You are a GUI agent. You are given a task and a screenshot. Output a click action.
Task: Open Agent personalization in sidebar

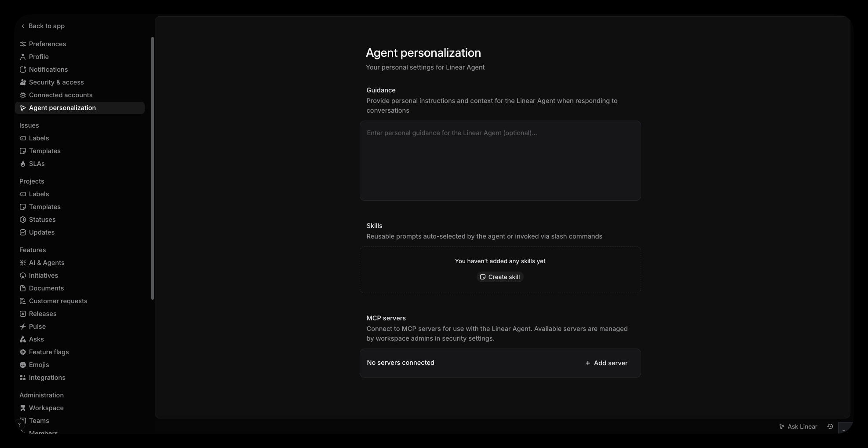click(62, 108)
